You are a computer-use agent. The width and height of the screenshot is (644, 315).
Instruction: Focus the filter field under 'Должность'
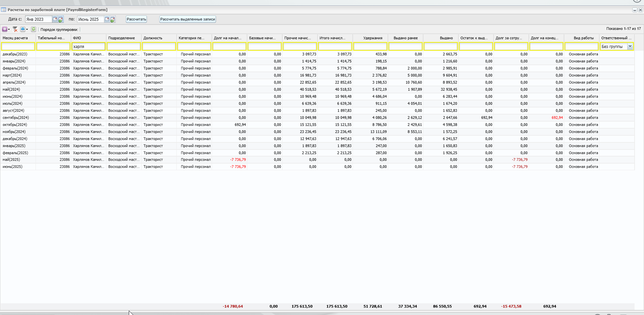pos(159,46)
